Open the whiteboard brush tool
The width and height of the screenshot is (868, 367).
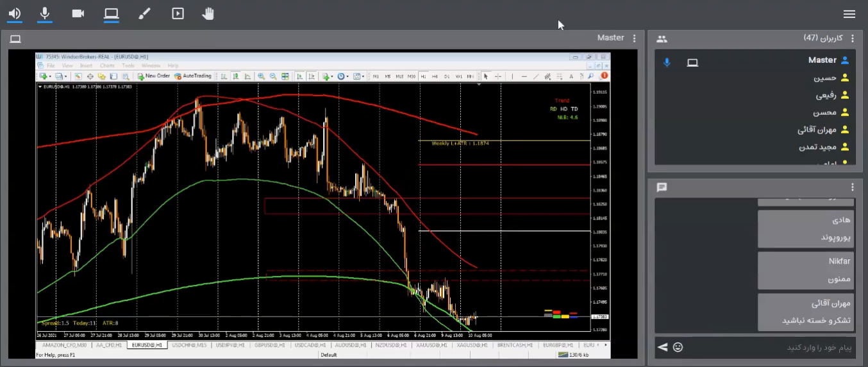(145, 13)
